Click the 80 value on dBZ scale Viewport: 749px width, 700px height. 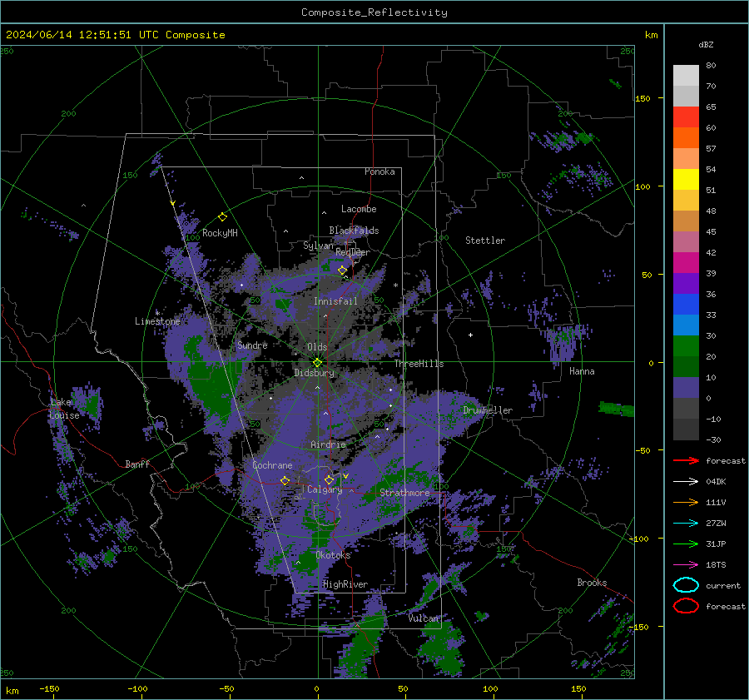pyautogui.click(x=711, y=66)
